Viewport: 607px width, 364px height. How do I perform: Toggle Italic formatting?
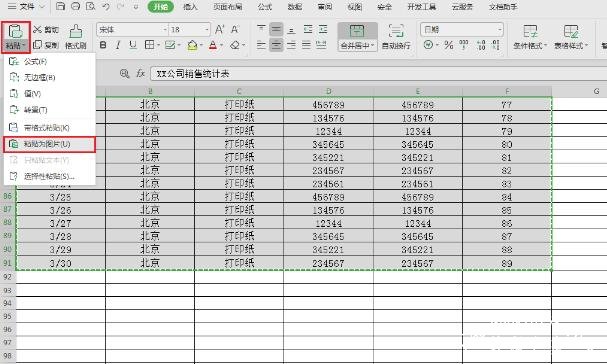pyautogui.click(x=118, y=45)
